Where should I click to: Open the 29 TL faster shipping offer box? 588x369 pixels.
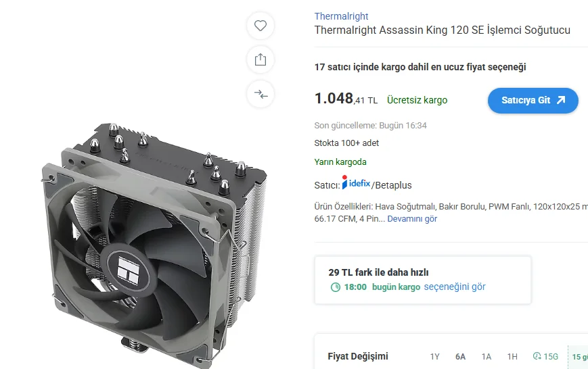tap(423, 280)
